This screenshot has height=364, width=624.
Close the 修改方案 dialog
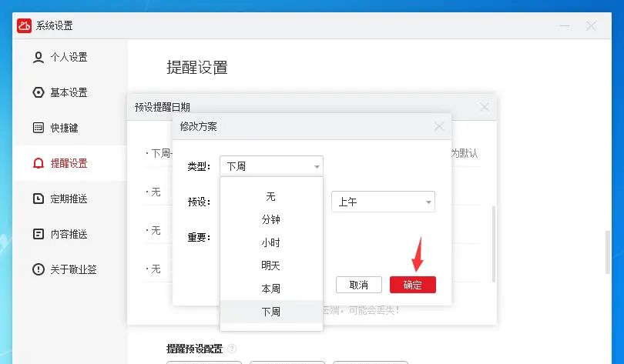(x=439, y=127)
